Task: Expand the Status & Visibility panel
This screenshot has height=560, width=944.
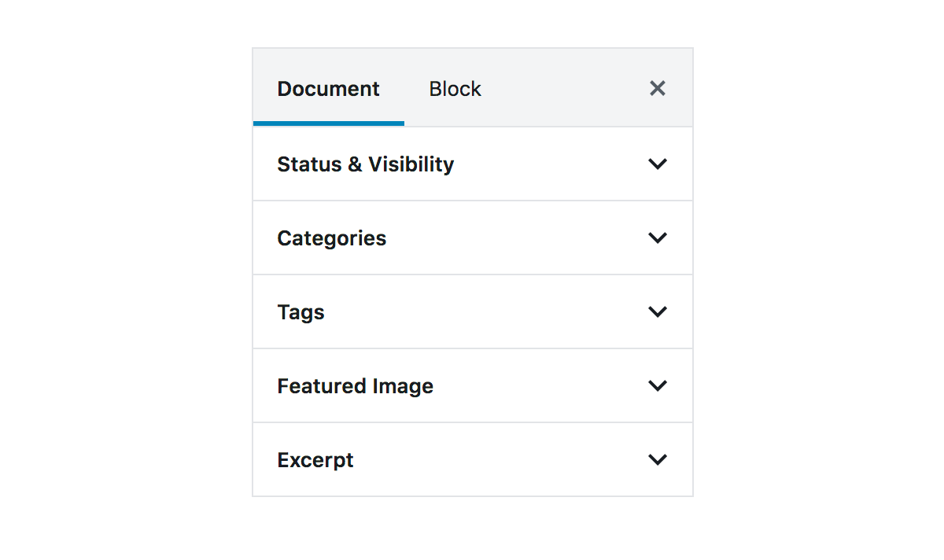Action: [472, 164]
